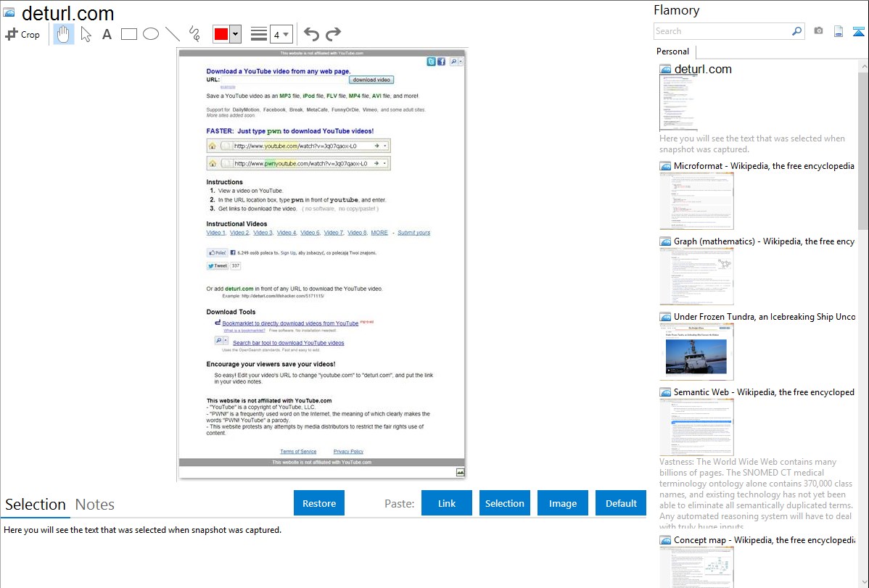
Task: Select the Crop tool
Action: (22, 34)
